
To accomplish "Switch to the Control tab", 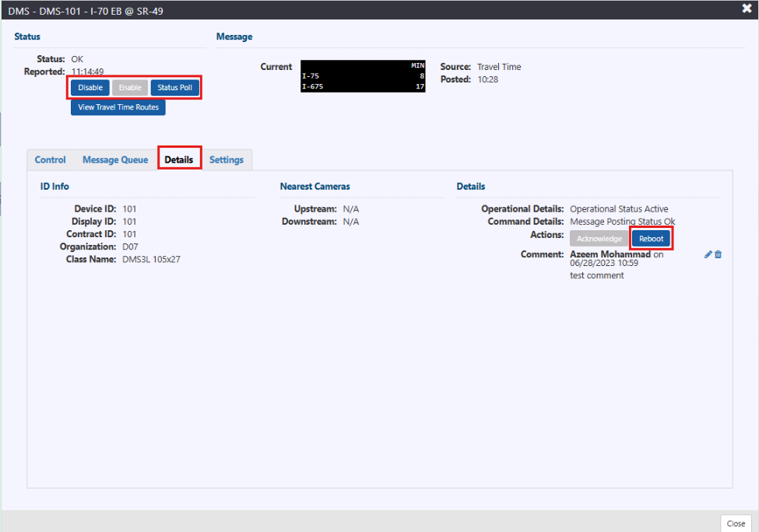I will [x=51, y=159].
